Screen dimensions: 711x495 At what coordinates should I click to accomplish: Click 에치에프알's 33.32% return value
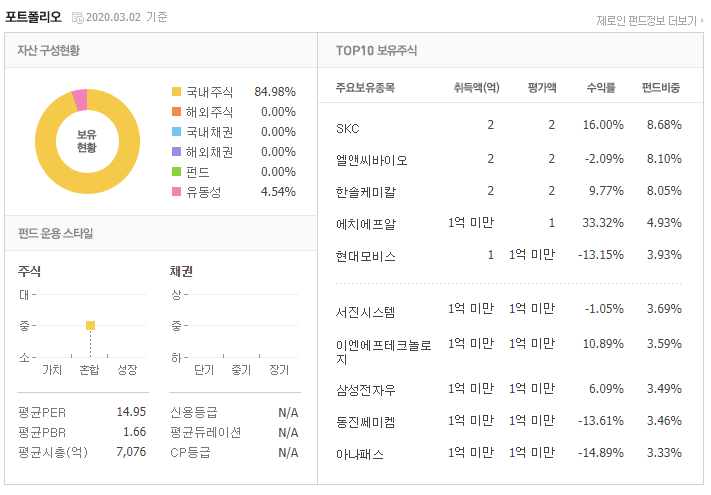603,223
